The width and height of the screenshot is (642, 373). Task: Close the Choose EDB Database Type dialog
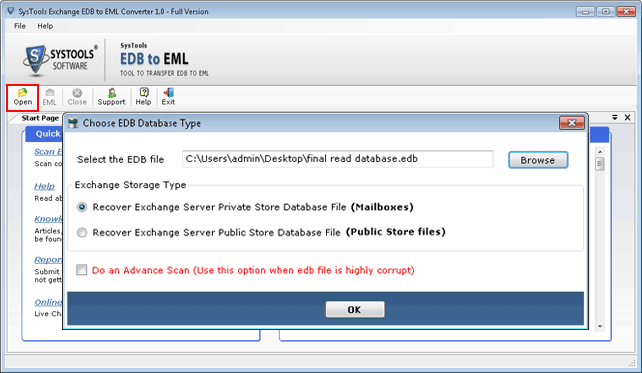click(572, 123)
